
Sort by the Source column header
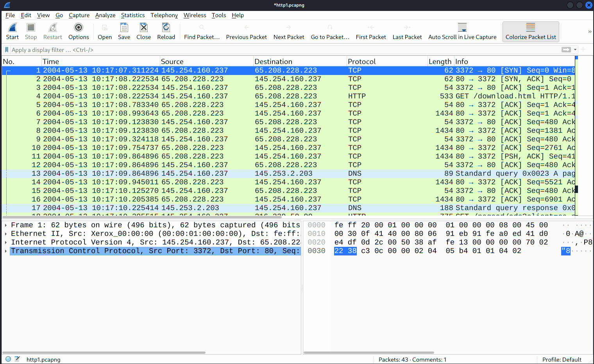click(207, 61)
